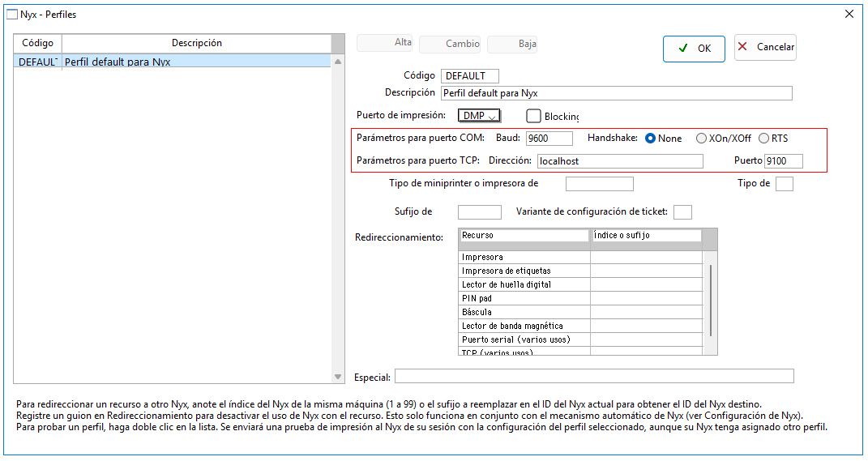The image size is (868, 461).
Task: Open the Puerto de impresión DMP dropdown
Action: pos(480,116)
